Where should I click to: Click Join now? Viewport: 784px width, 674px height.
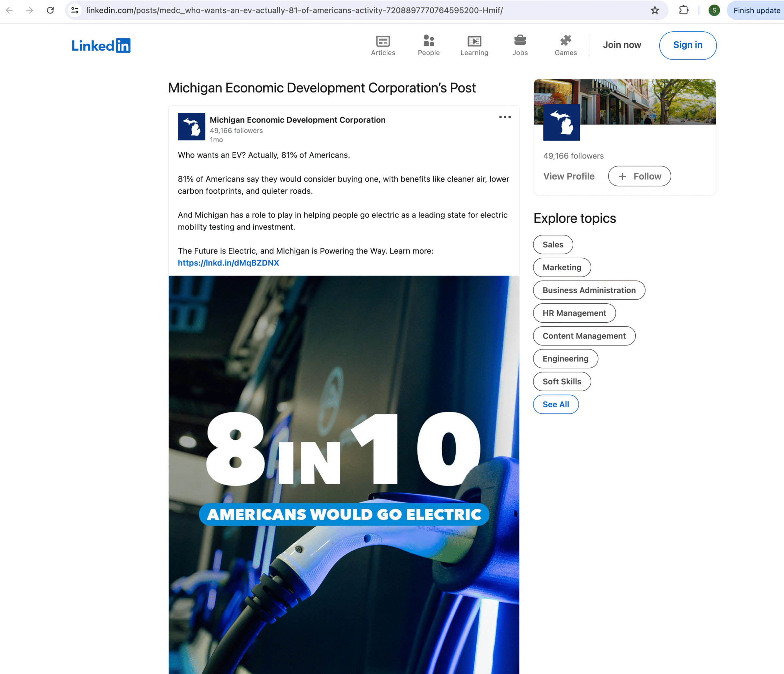[622, 45]
